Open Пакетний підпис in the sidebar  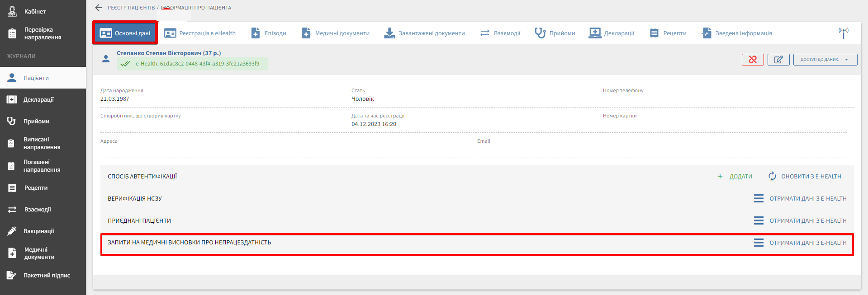click(47, 275)
